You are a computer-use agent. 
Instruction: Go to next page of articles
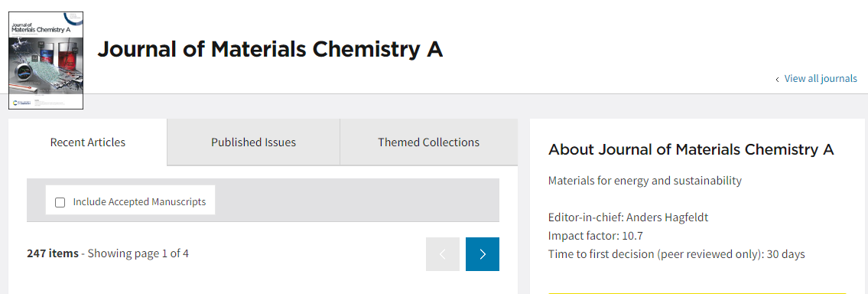pyautogui.click(x=482, y=254)
